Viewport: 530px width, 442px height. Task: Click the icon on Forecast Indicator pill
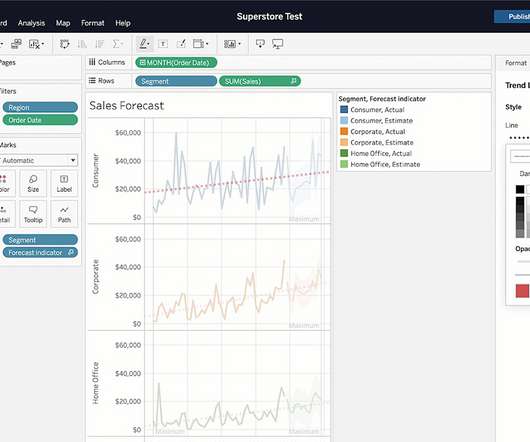point(71,252)
